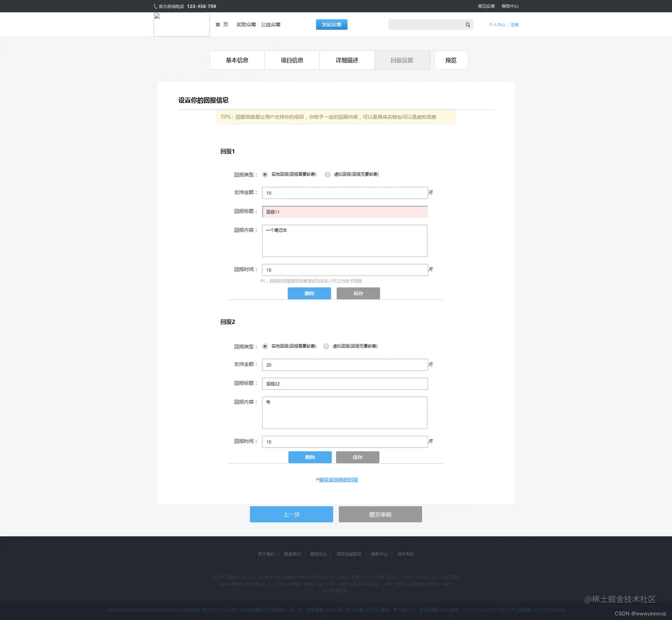Click 回报时间 field in 回报2
Viewport: 672px width, 620px height.
(345, 442)
